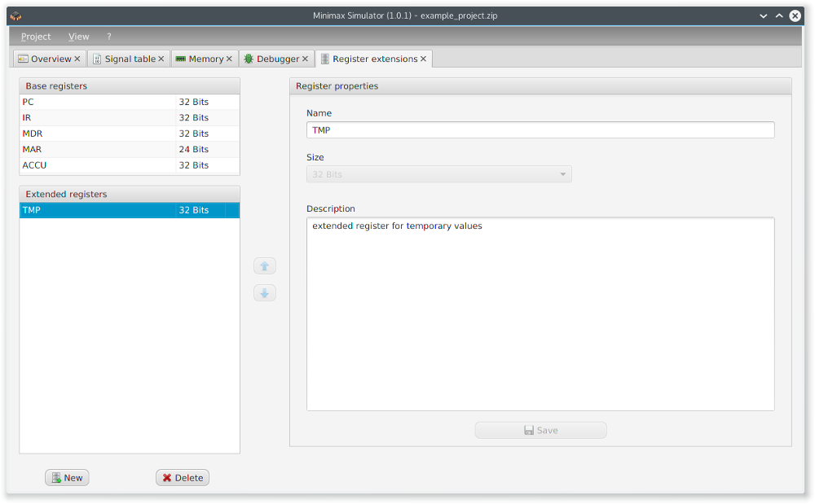
Task: Select the ACCU base register row
Action: (130, 165)
